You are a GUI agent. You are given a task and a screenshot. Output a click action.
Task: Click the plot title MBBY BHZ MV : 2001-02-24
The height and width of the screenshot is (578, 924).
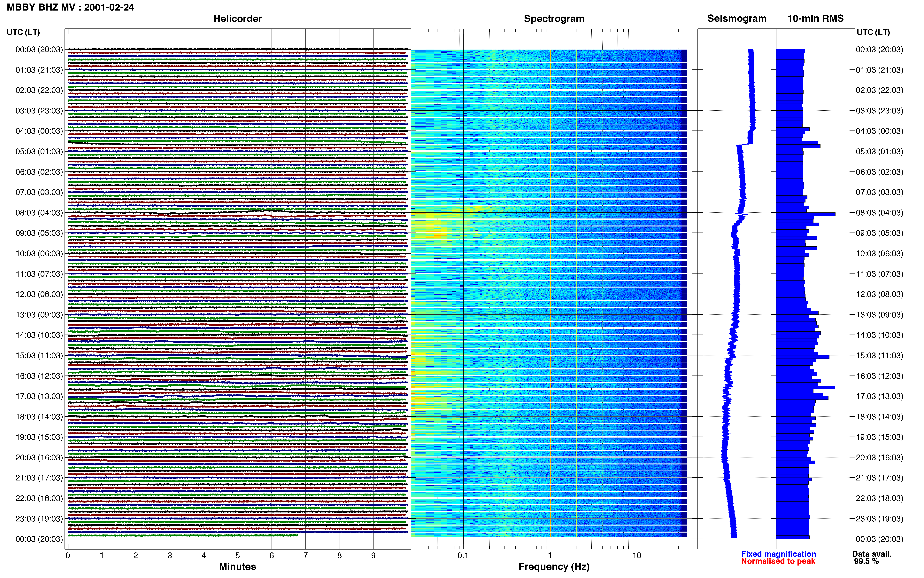(70, 7)
